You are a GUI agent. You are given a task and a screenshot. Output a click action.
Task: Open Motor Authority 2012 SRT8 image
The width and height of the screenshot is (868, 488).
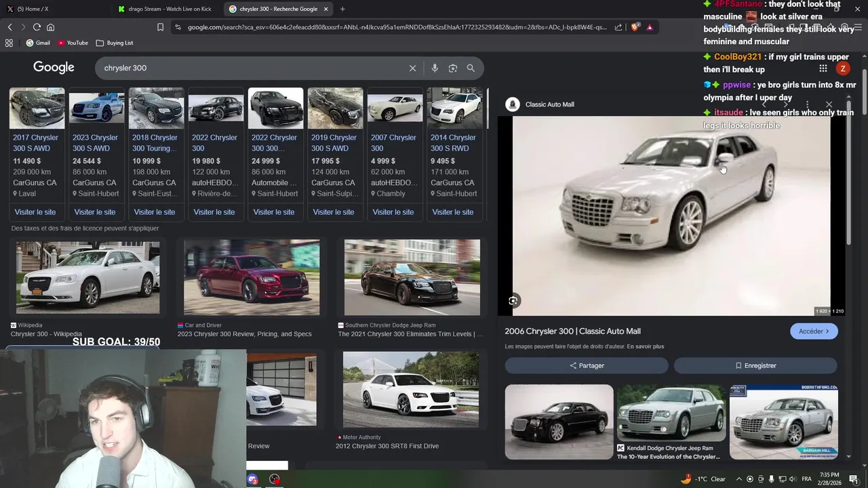click(411, 389)
